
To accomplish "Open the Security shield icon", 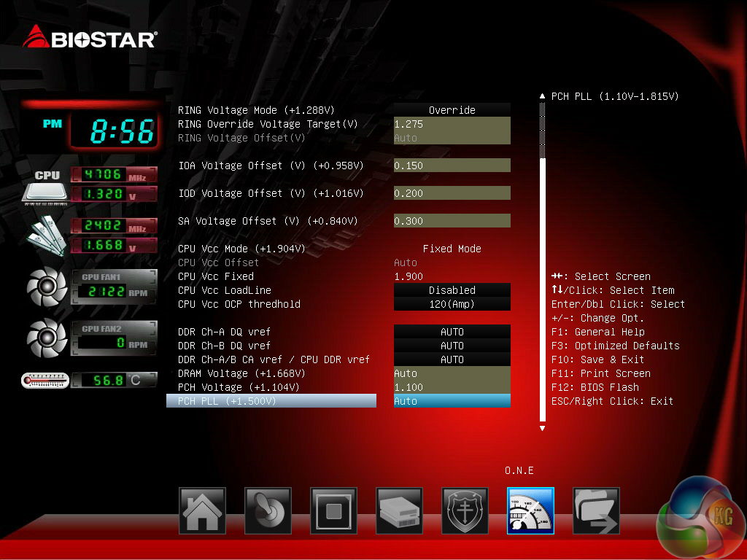I will pyautogui.click(x=465, y=510).
